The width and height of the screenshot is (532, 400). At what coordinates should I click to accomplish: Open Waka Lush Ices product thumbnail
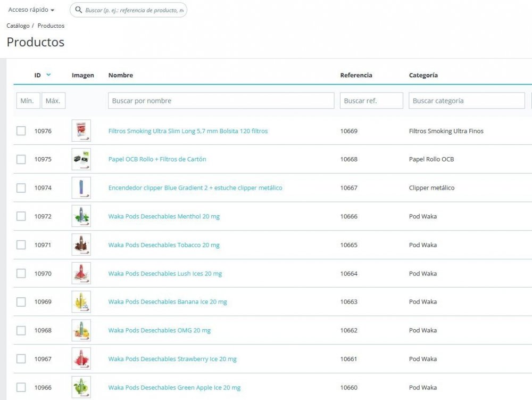[81, 273]
